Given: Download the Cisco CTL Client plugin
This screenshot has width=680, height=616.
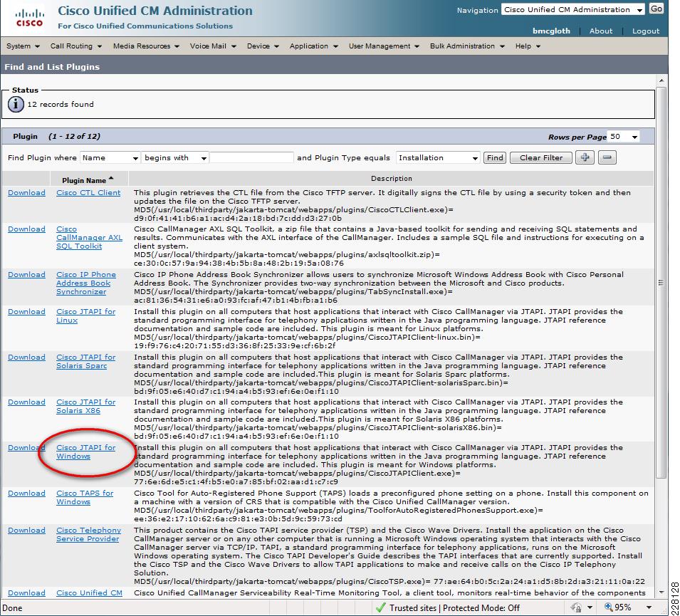Looking at the screenshot, I should click(x=26, y=192).
